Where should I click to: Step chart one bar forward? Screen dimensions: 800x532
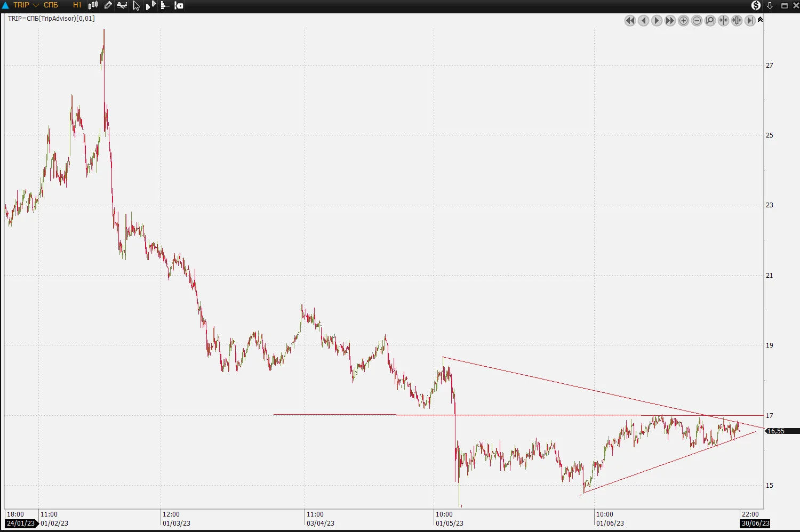[x=657, y=21]
